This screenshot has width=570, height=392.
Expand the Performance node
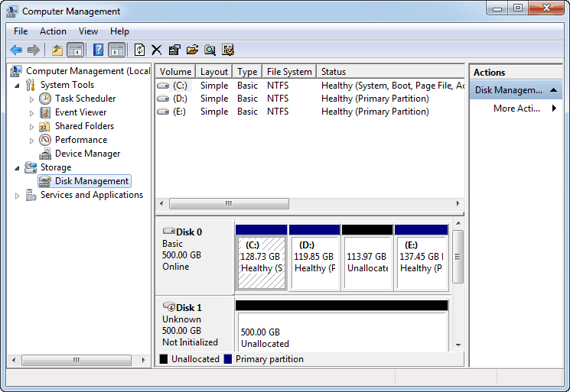click(x=31, y=141)
